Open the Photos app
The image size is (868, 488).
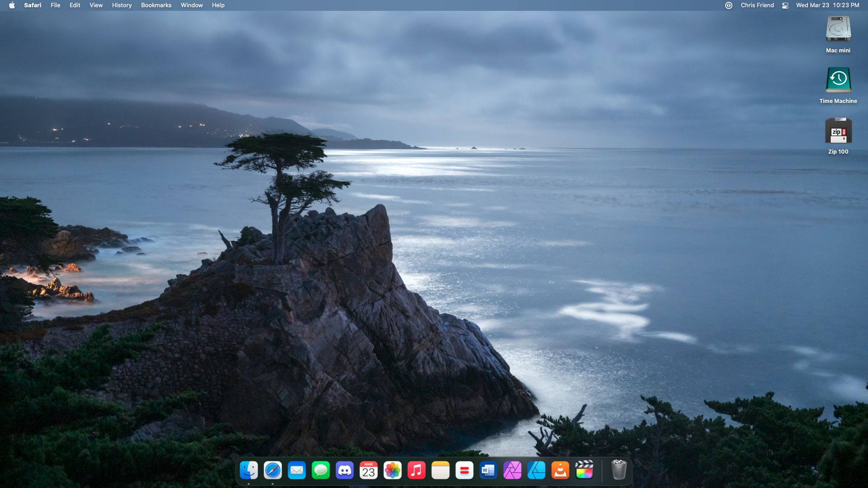392,470
